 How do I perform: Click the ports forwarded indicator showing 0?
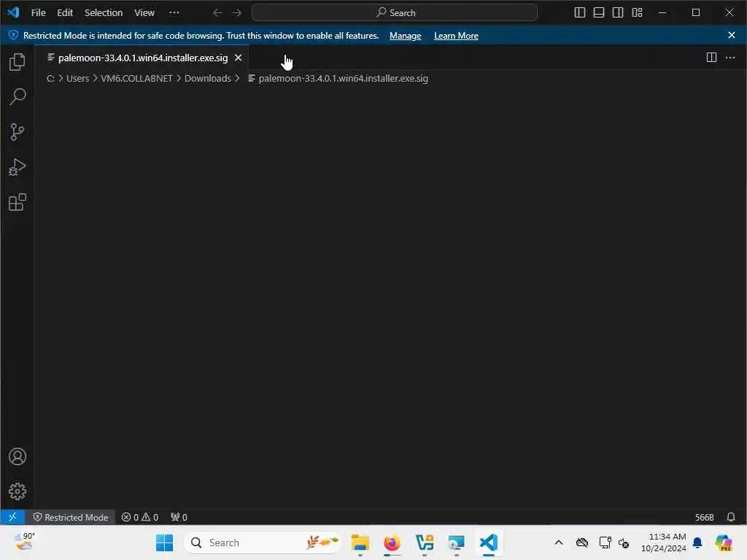pos(179,517)
